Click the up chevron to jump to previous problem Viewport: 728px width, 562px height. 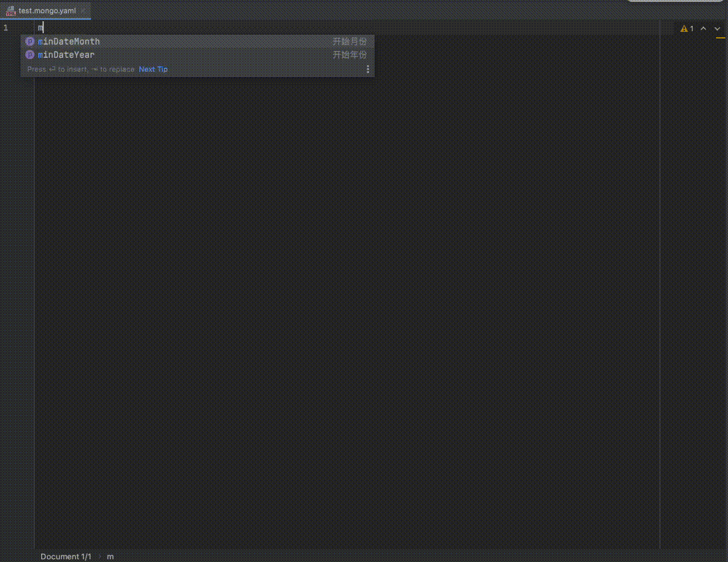703,29
